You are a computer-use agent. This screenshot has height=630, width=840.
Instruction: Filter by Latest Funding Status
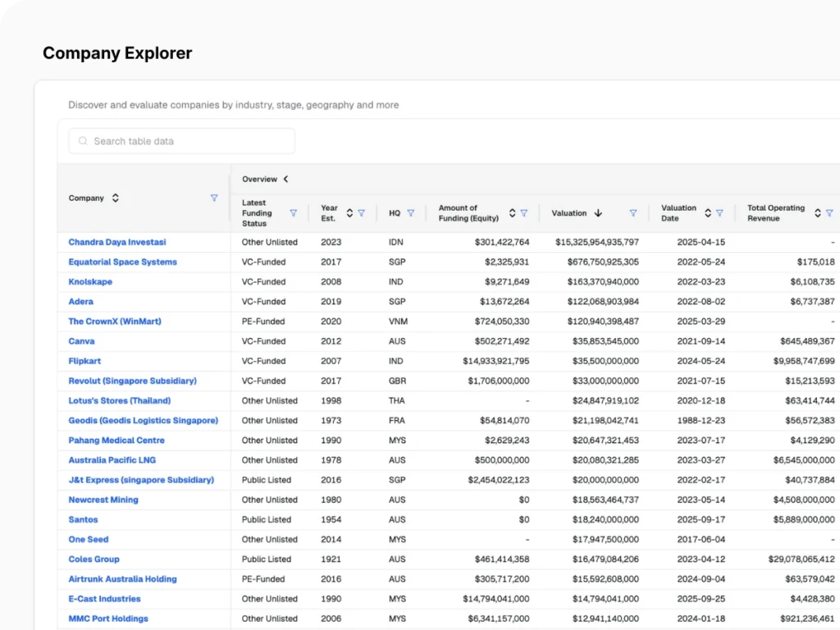[294, 213]
